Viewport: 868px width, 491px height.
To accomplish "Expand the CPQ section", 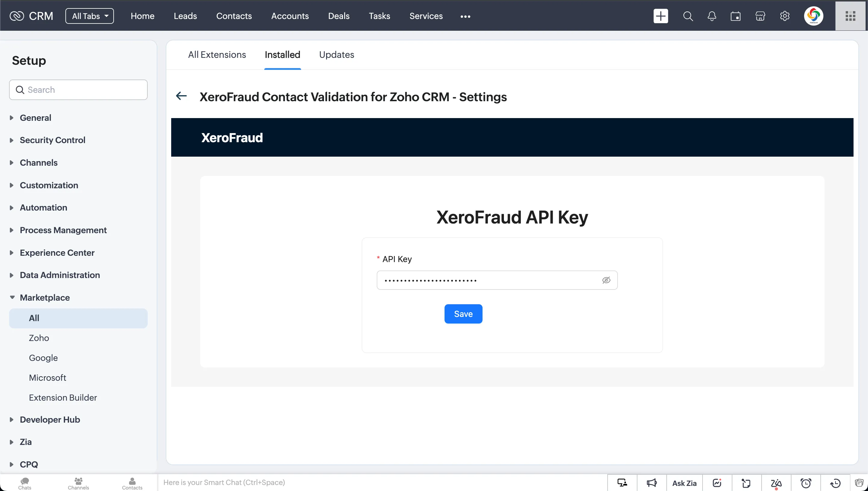I will [x=29, y=464].
